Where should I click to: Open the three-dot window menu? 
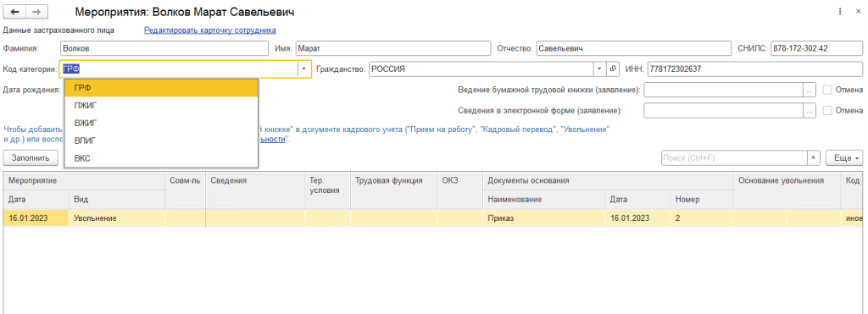[x=840, y=11]
